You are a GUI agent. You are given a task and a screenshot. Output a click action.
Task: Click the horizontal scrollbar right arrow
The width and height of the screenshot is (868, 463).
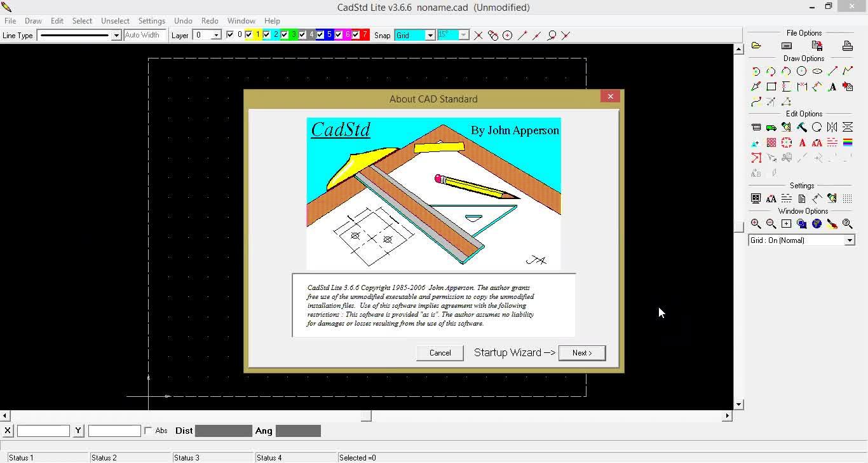tap(728, 416)
